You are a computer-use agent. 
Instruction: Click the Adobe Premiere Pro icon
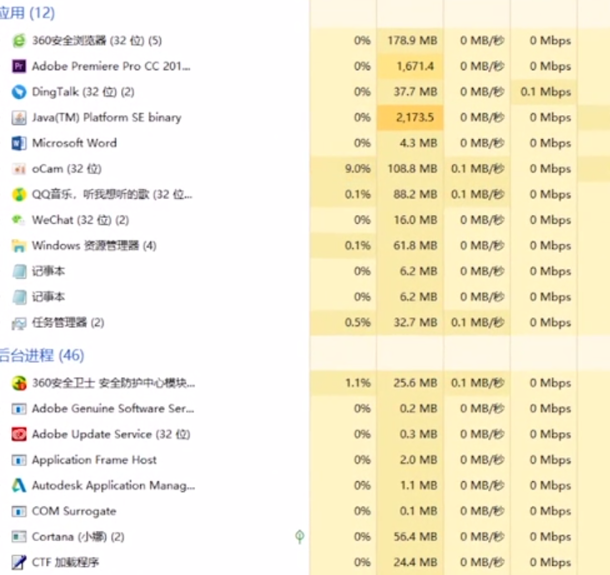click(x=19, y=66)
